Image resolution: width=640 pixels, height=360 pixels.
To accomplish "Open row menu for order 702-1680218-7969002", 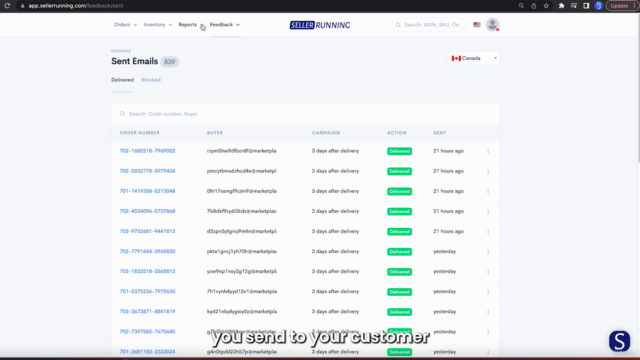I will tap(488, 151).
